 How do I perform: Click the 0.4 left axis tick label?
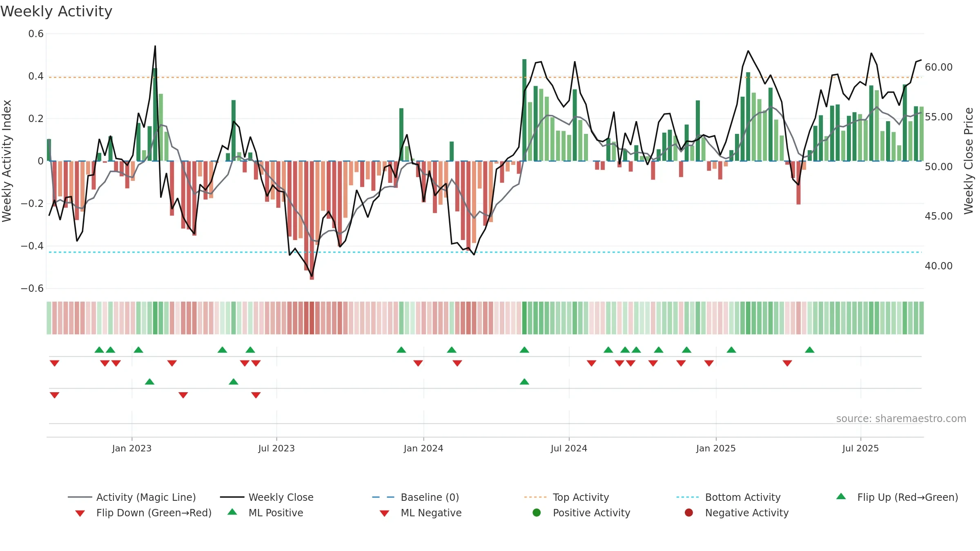[x=36, y=76]
